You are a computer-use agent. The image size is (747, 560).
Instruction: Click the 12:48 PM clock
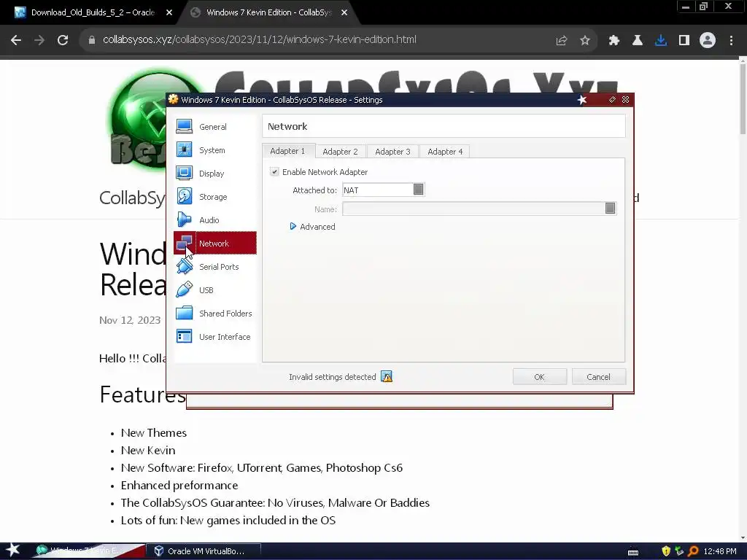point(720,551)
